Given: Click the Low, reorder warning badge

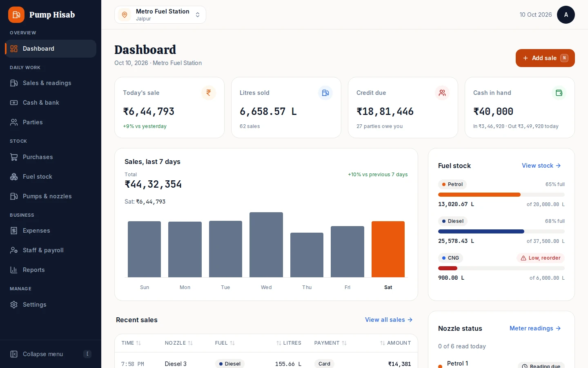Looking at the screenshot, I should (541, 258).
